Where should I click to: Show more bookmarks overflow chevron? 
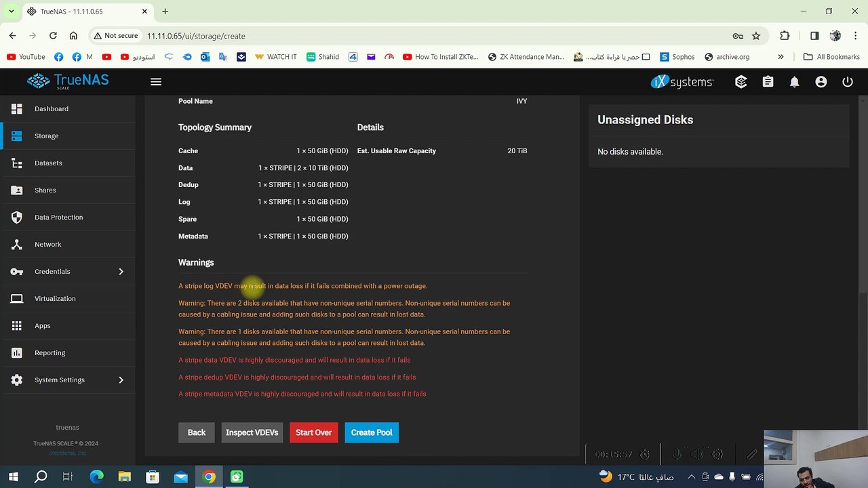click(x=781, y=57)
